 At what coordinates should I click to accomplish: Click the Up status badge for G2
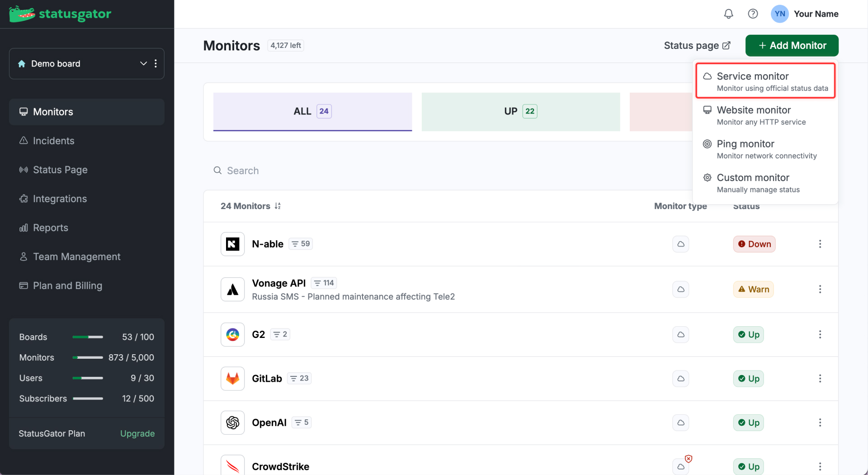(748, 334)
